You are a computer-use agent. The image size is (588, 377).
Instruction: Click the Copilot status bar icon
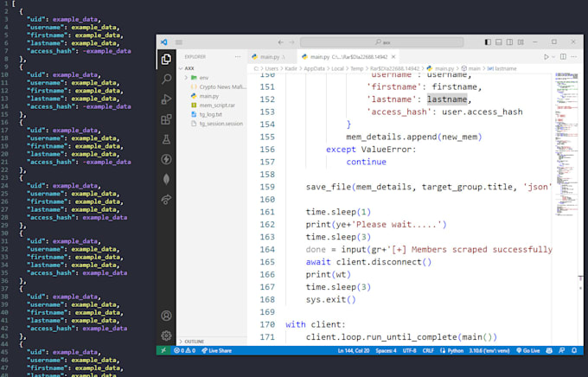(x=549, y=350)
